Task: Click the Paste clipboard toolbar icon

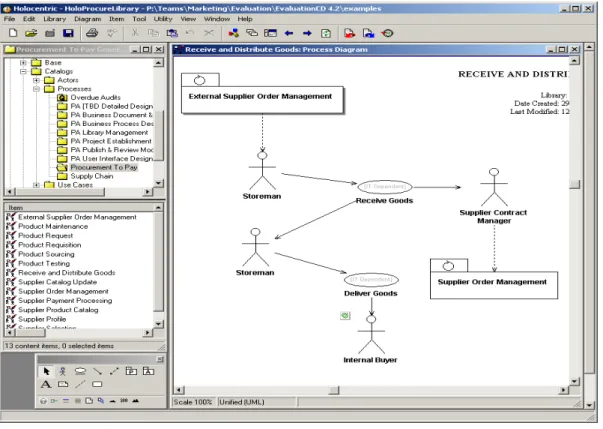Action: pyautogui.click(x=172, y=33)
